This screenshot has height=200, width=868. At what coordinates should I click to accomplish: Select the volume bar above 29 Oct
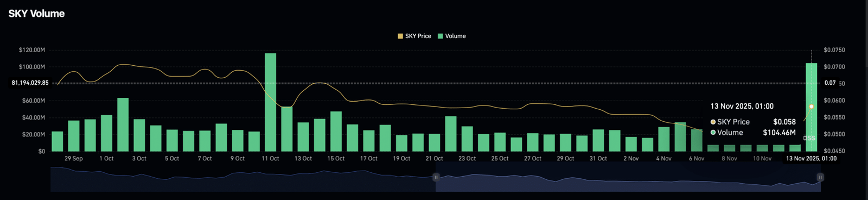(565, 142)
